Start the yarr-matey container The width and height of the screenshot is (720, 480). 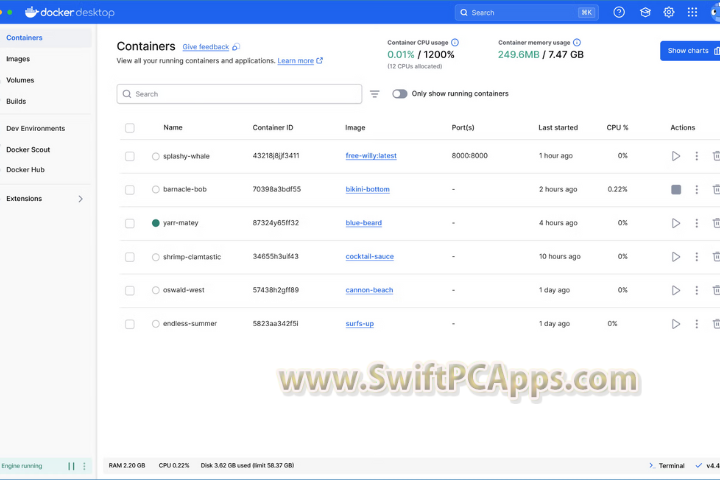[675, 223]
